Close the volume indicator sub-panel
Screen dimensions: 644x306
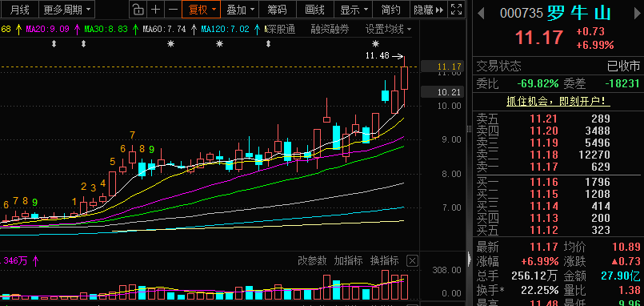point(413,261)
